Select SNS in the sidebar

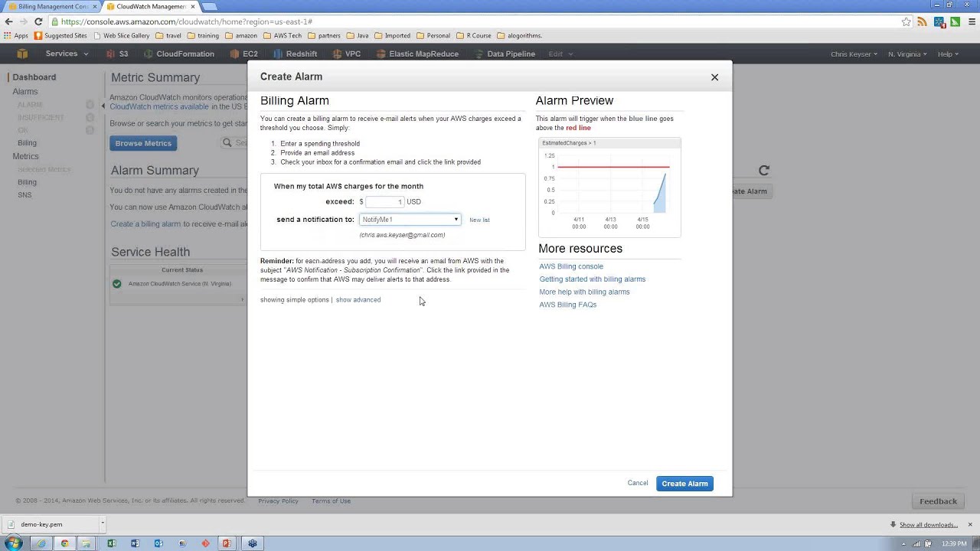[x=24, y=195]
